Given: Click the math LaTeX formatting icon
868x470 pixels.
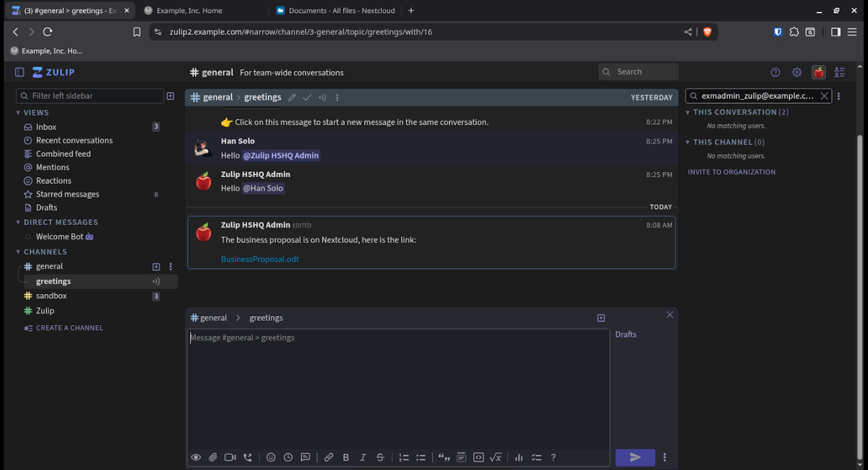Looking at the screenshot, I should pos(496,457).
